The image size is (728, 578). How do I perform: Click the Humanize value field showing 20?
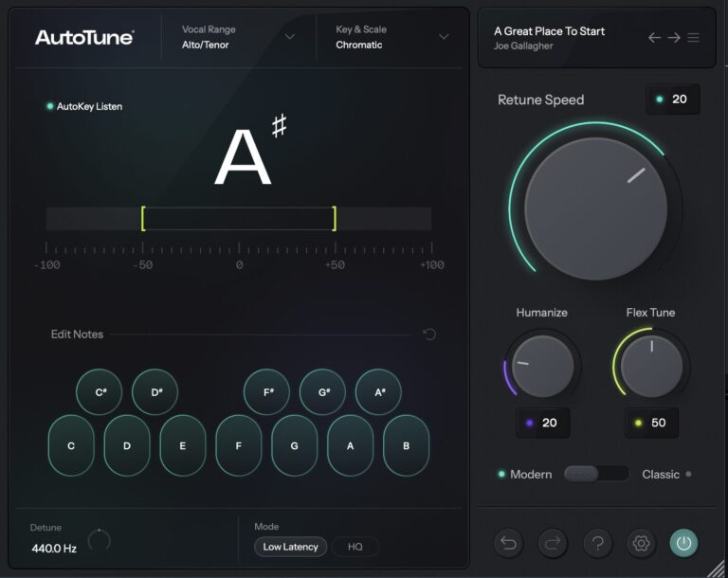(543, 423)
